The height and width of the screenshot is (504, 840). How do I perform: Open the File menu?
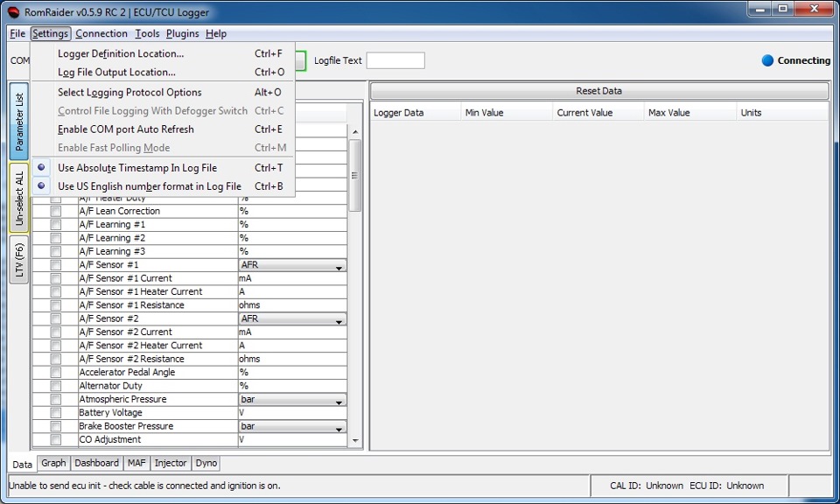pos(17,33)
